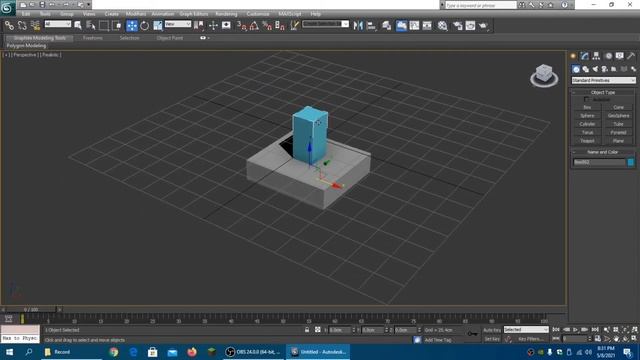Select the Cameras category icon

[x=604, y=69]
